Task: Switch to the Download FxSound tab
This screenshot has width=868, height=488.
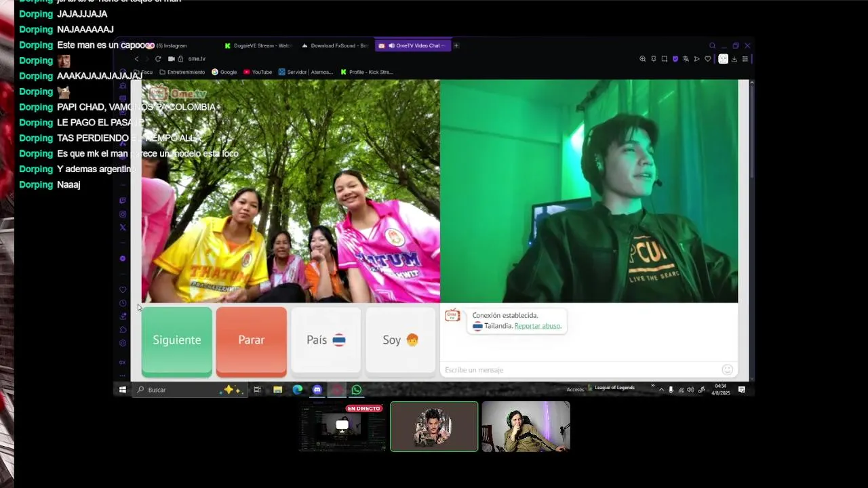Action: [336, 45]
